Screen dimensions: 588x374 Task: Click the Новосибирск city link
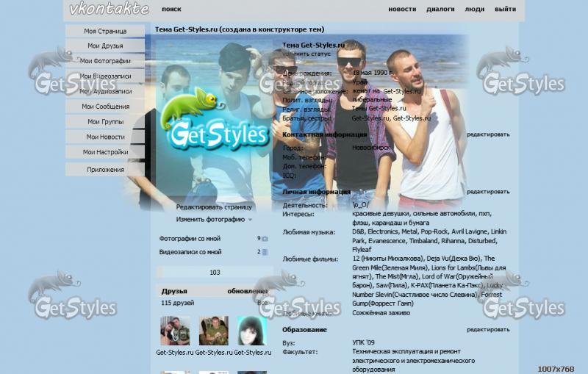(370, 148)
